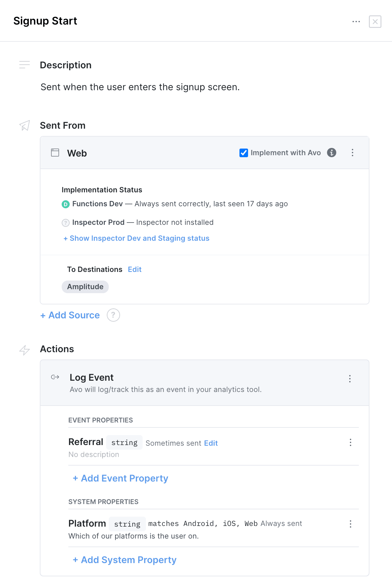The height and width of the screenshot is (581, 392).
Task: Add a new event property
Action: (x=120, y=478)
